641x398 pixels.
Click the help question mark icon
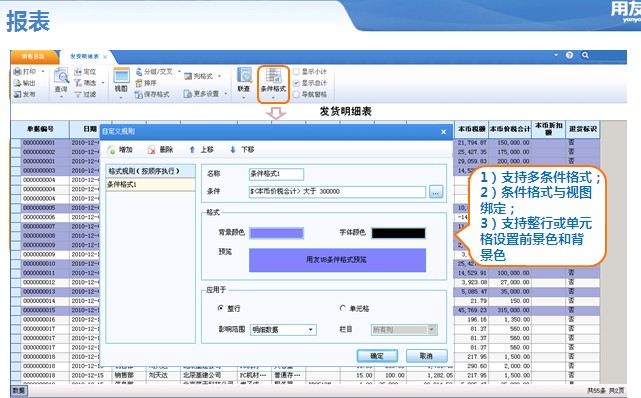click(x=569, y=55)
